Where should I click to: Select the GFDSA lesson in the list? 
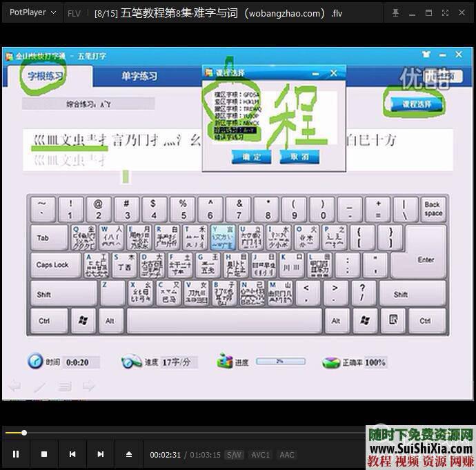[x=237, y=95]
